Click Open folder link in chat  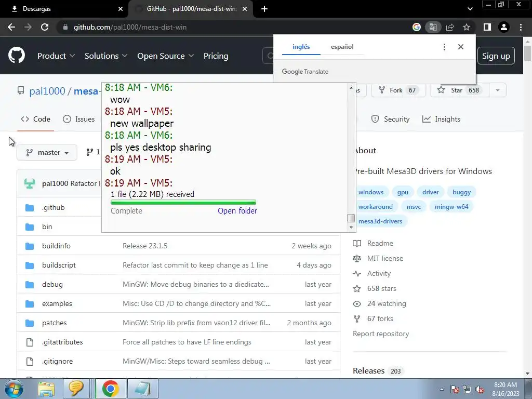tap(237, 211)
